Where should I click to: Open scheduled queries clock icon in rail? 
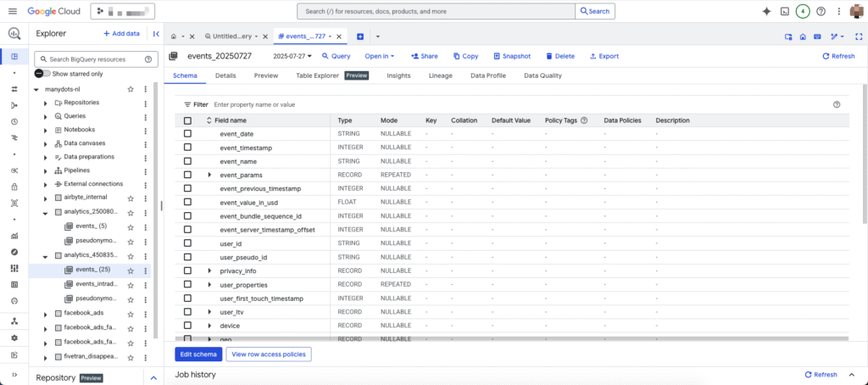point(14,122)
